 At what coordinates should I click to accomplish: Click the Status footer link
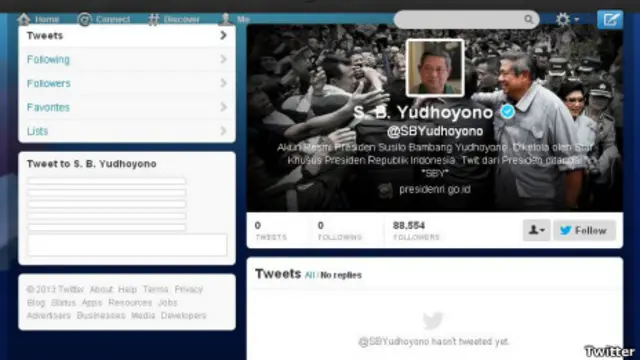(x=63, y=303)
